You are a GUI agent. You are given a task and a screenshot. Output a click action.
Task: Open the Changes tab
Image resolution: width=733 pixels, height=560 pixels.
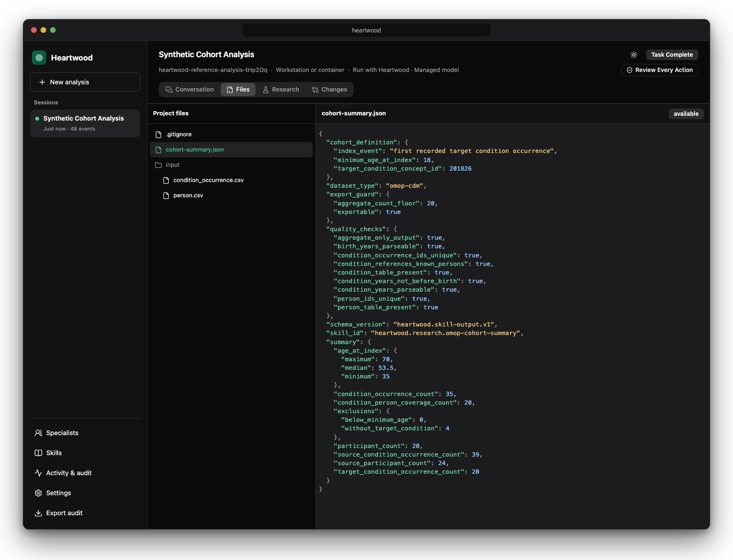pyautogui.click(x=329, y=90)
